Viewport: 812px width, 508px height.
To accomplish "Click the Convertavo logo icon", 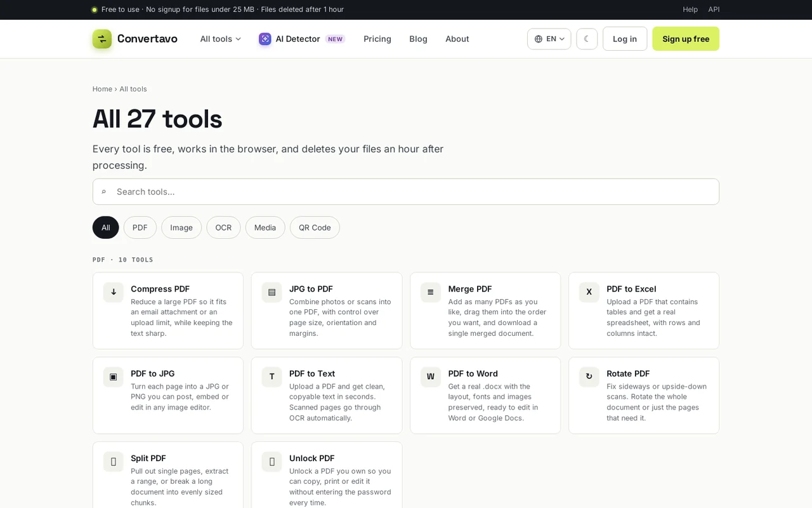I will [102, 39].
